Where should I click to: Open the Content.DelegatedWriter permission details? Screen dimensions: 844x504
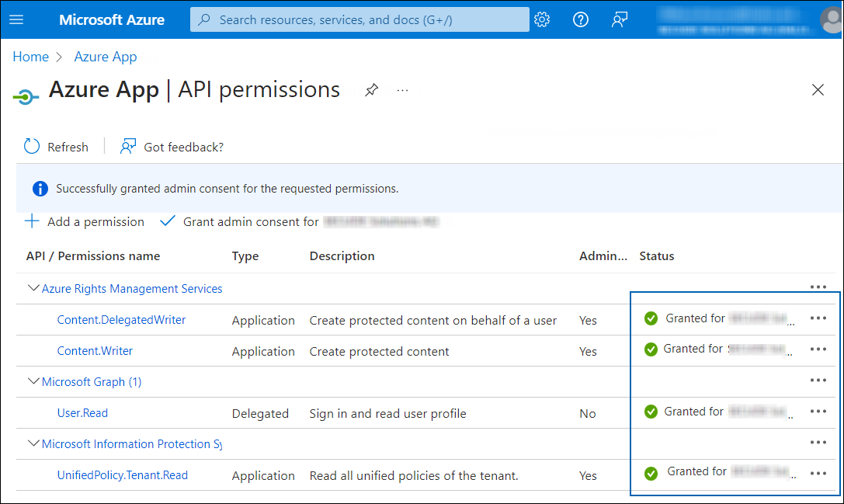pyautogui.click(x=120, y=319)
